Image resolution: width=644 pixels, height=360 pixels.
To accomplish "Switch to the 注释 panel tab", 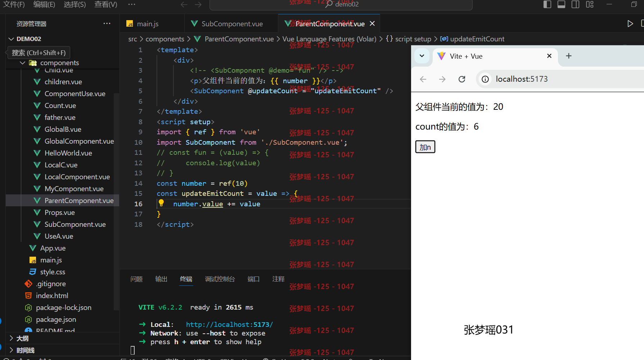I will [278, 279].
